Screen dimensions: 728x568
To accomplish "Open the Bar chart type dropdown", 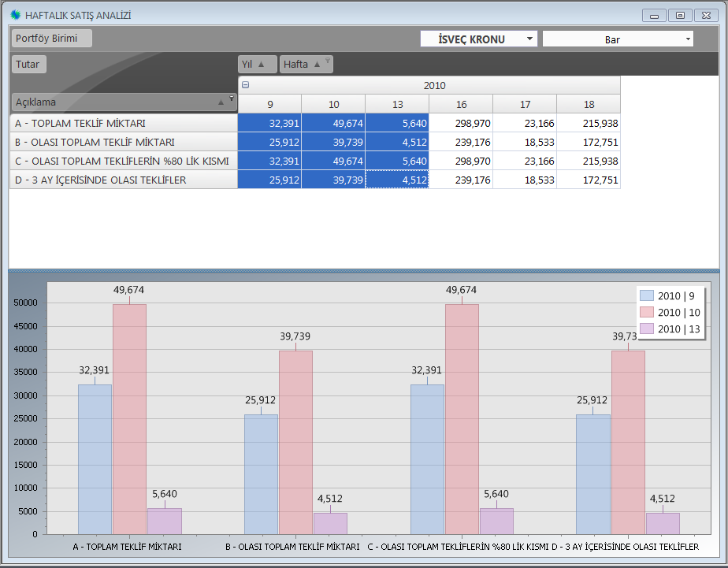I will pos(688,39).
